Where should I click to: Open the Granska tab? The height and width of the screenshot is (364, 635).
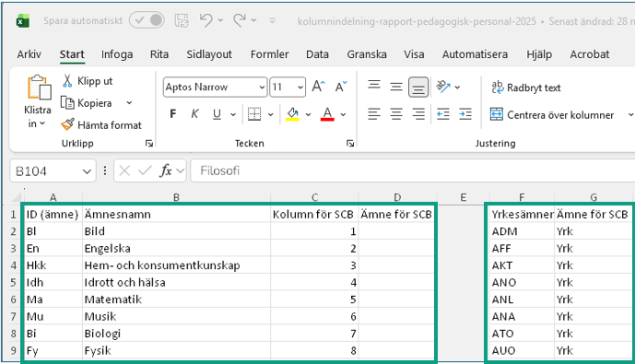coord(367,54)
